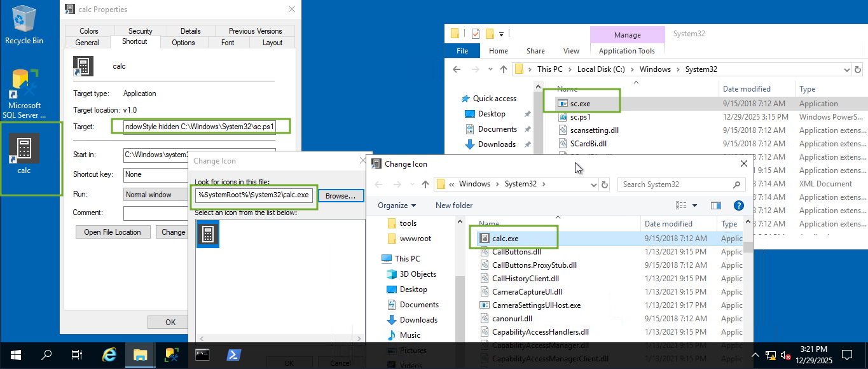Open the View ribbon tab
The width and height of the screenshot is (868, 369).
coord(571,51)
